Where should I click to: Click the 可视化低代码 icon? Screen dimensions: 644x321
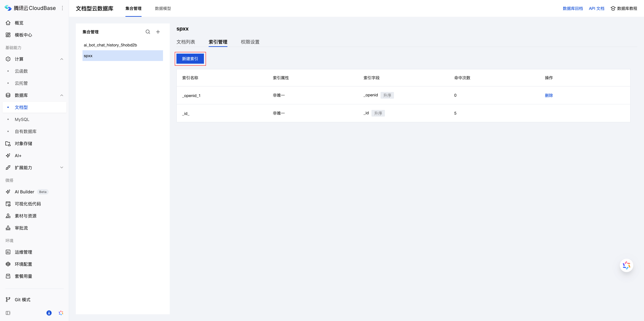pos(8,204)
